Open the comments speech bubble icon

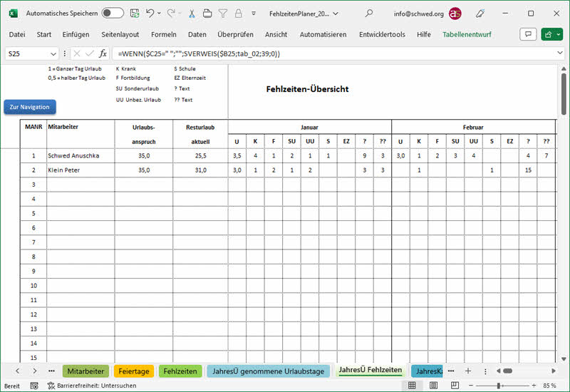(528, 34)
